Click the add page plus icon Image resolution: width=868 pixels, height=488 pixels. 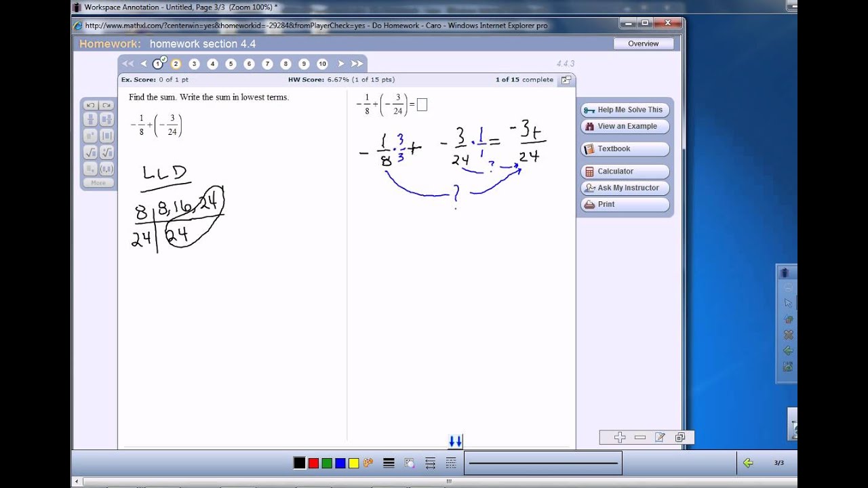tap(620, 438)
